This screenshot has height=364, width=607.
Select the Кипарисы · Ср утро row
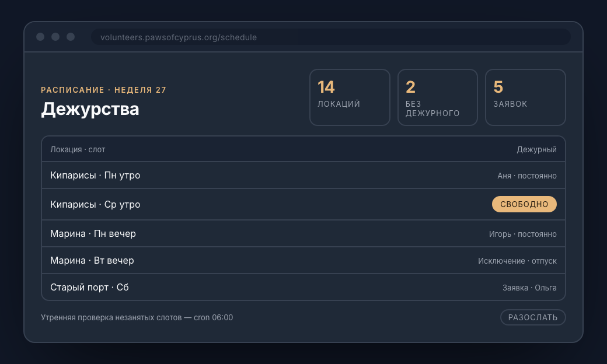pyautogui.click(x=303, y=204)
